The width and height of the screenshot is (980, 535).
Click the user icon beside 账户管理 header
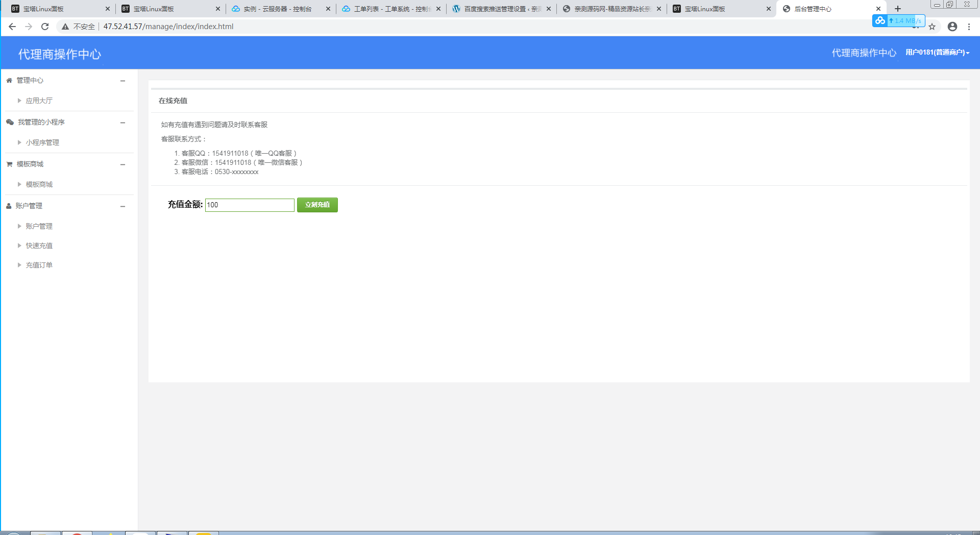coord(9,206)
